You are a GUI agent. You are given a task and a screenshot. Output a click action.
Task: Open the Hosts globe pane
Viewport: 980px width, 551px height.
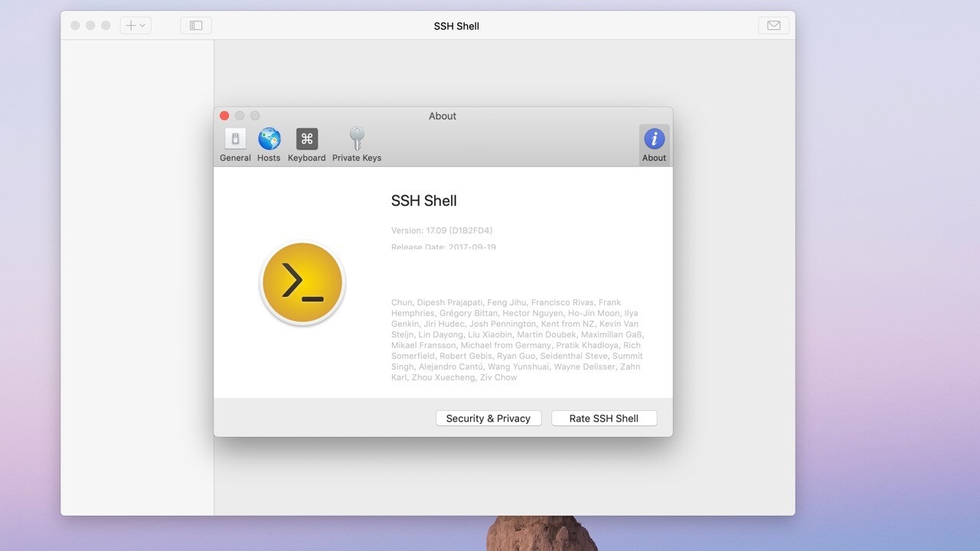click(x=269, y=145)
